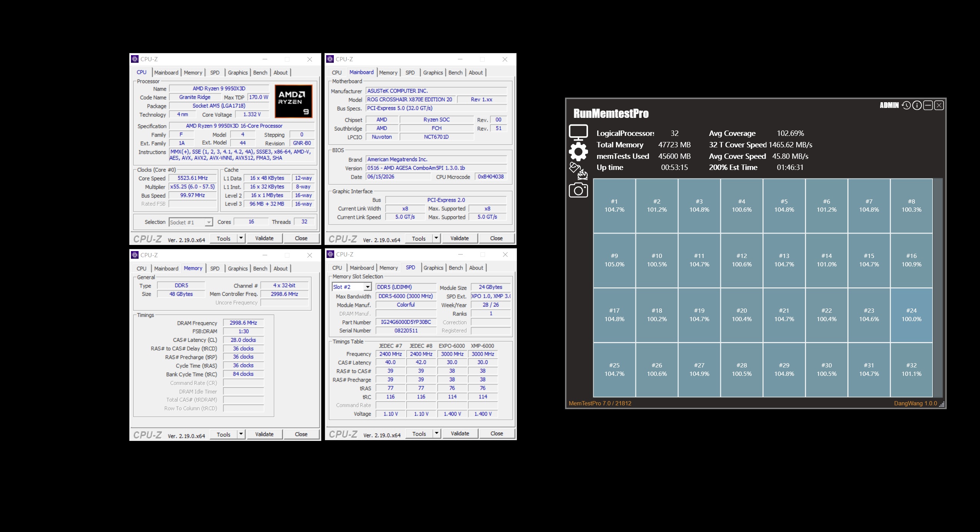Open RunMemtestPro settings gear icon
The width and height of the screenshot is (980, 532).
tap(578, 152)
